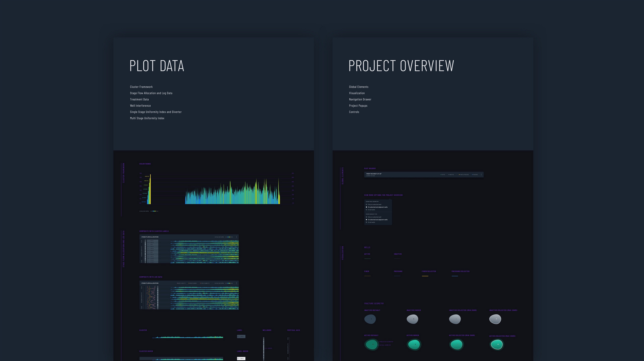The width and height of the screenshot is (644, 361).
Task: Select frac geometry 'On all wells' option
Action: [366, 210]
